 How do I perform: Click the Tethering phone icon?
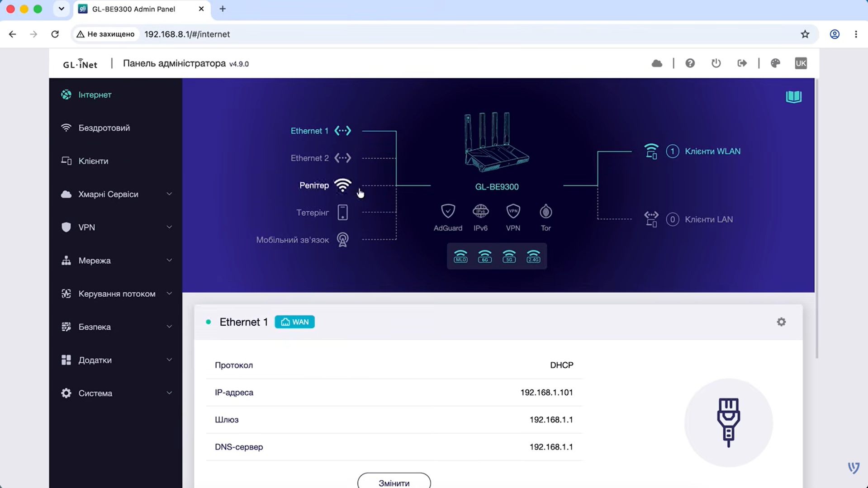click(342, 212)
